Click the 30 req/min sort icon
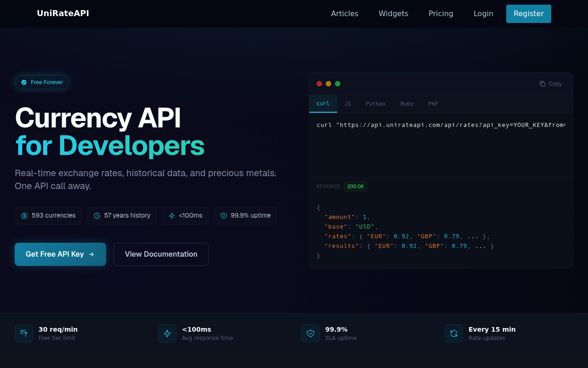Viewport: 588px width, 368px height. [24, 333]
